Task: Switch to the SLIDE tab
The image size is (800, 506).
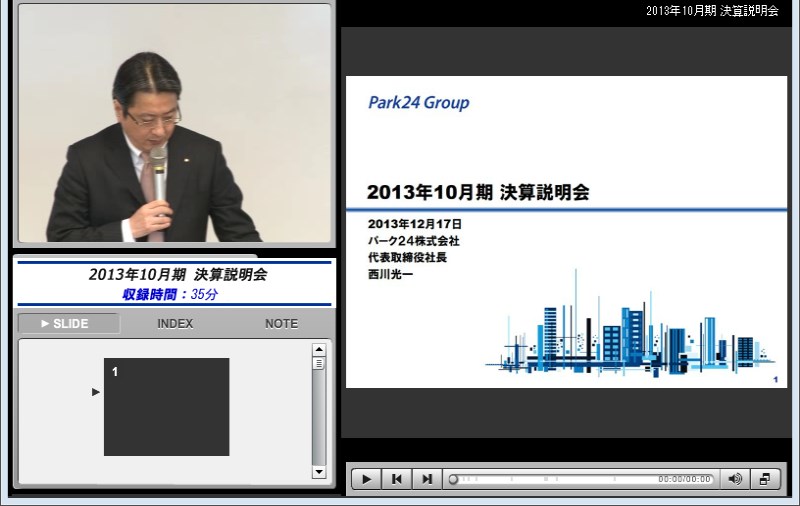Action: click(69, 323)
